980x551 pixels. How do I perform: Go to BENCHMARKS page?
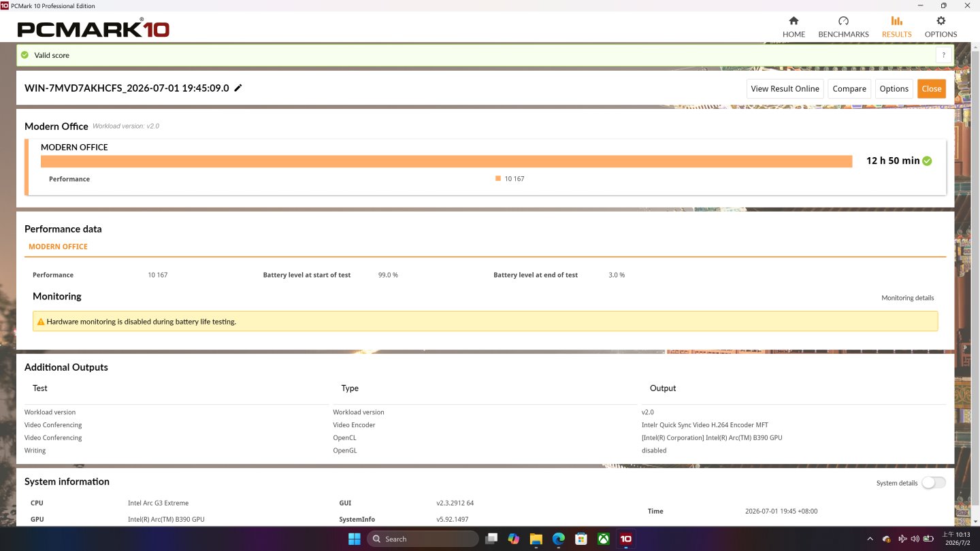[x=843, y=27]
